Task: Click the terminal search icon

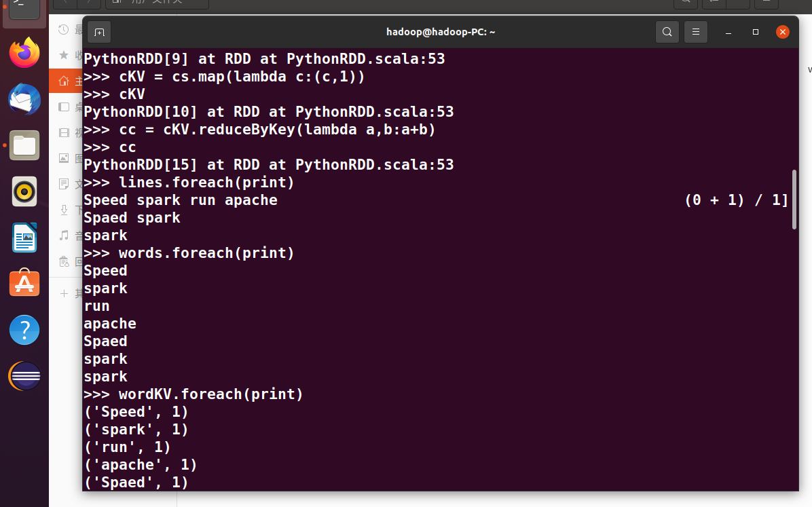Action: point(667,32)
